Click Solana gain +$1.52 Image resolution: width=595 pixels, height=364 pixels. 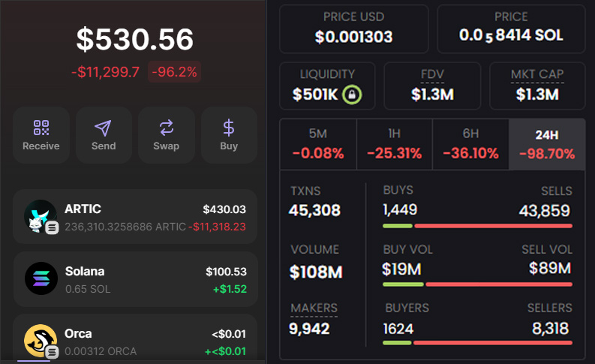[x=230, y=289]
